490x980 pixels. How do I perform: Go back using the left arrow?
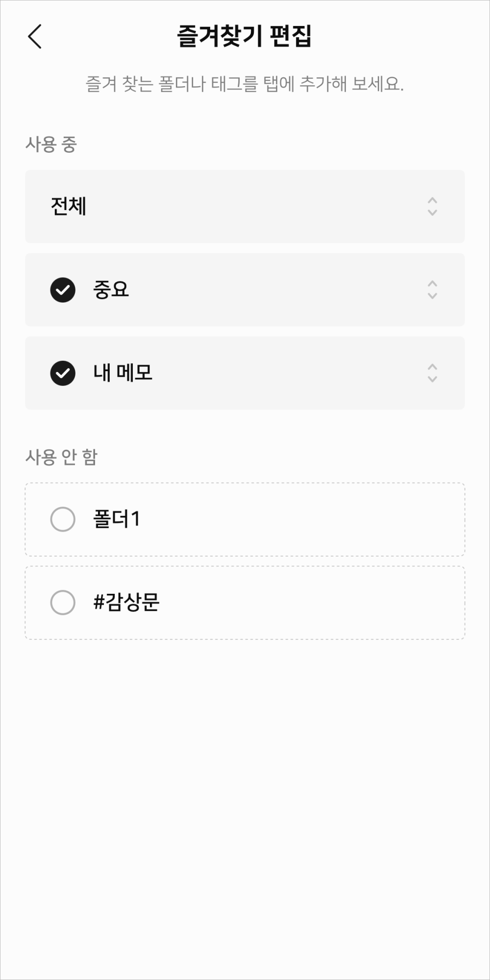pos(35,37)
